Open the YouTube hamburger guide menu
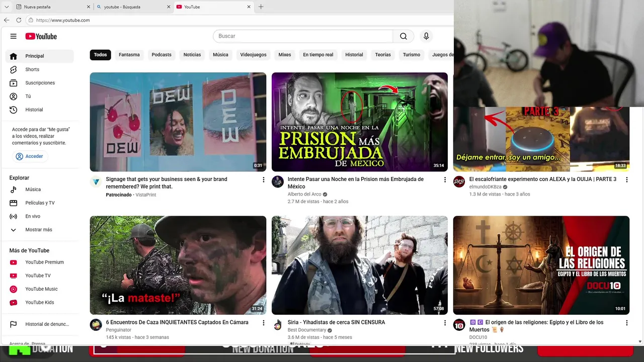Viewport: 644px width, 362px height. tap(14, 36)
